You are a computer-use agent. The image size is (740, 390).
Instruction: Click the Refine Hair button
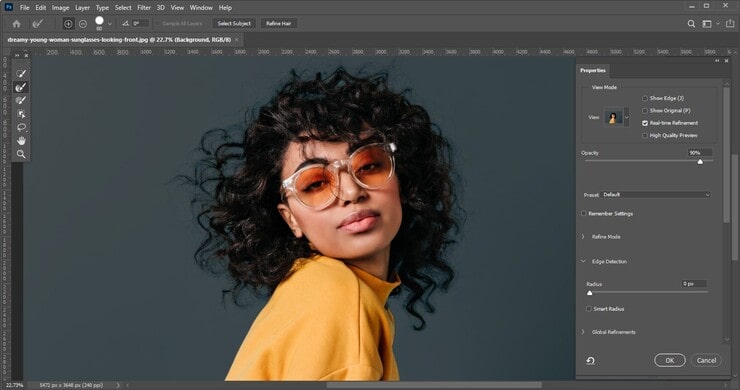coord(278,24)
